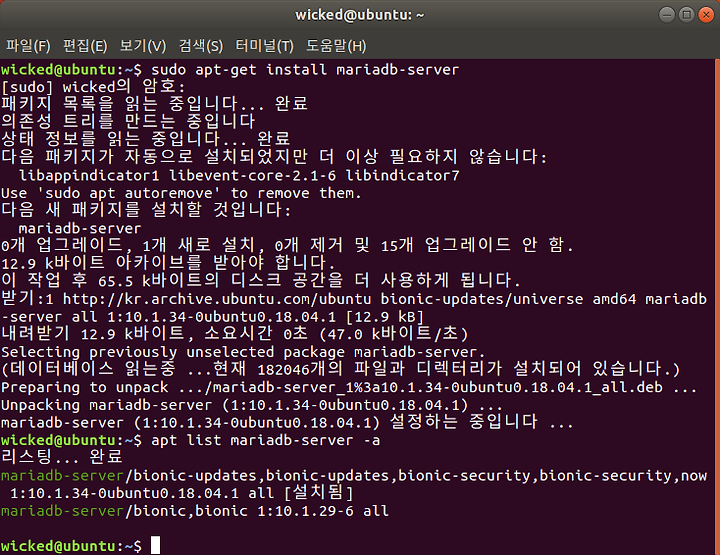The width and height of the screenshot is (720, 555).
Task: Close the terminal window
Action: (x=706, y=15)
